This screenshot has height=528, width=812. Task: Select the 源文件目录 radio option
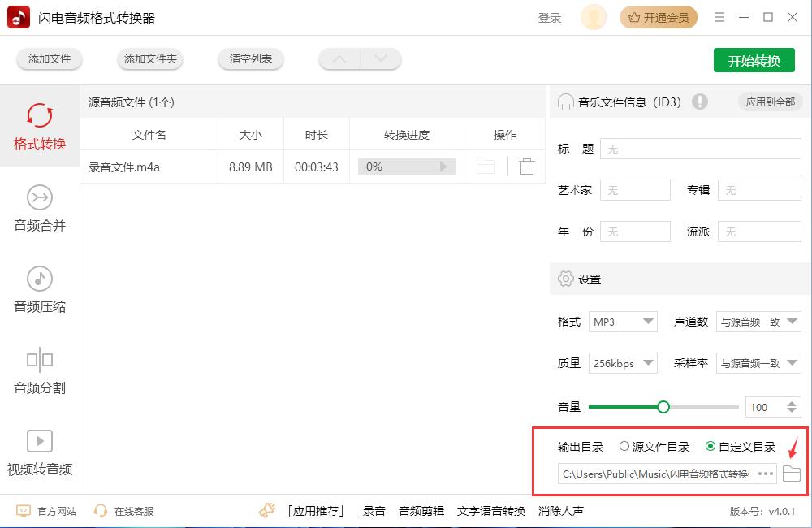pos(624,446)
